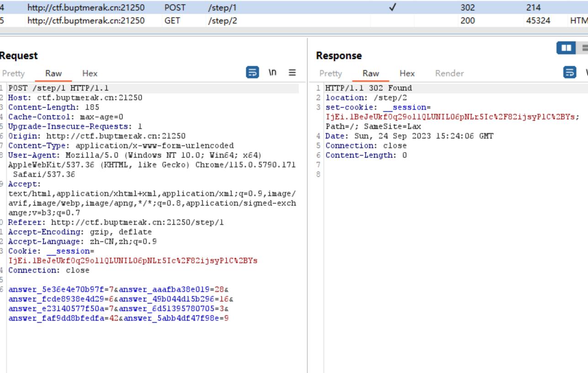This screenshot has height=373, width=588.
Task: Click the Host header line in request
Action: (x=75, y=98)
